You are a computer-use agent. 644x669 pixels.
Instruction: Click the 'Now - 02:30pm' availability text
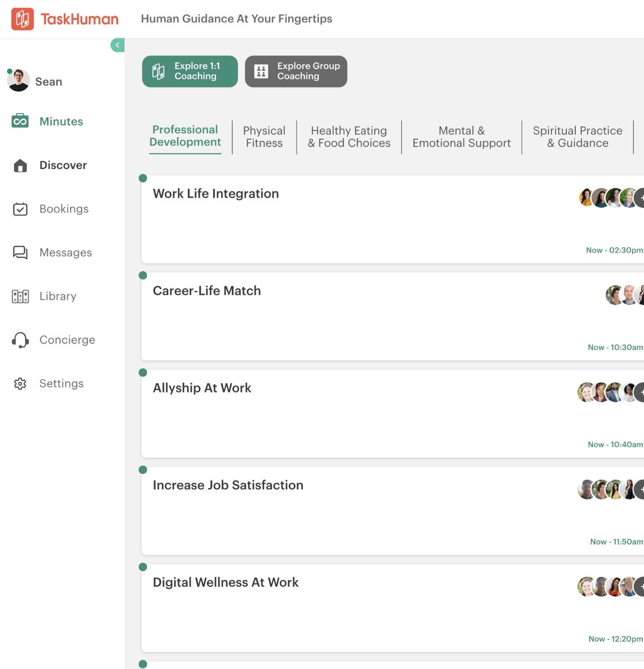[615, 250]
